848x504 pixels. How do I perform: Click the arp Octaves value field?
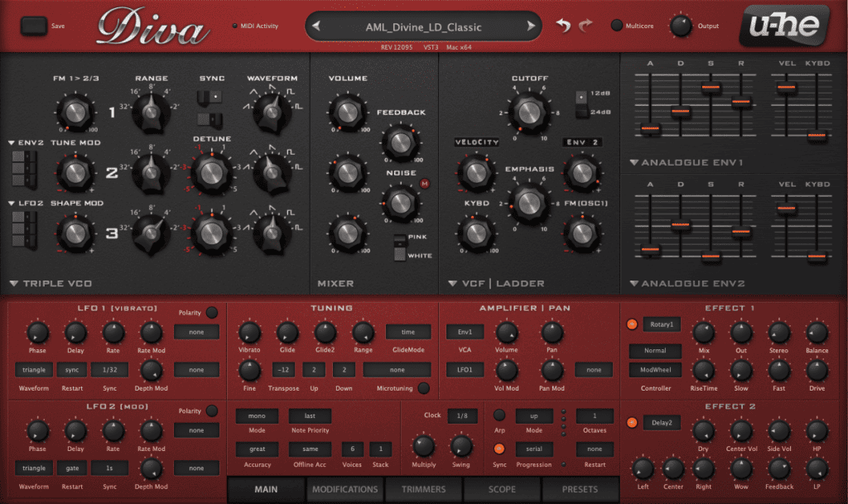pyautogui.click(x=595, y=416)
